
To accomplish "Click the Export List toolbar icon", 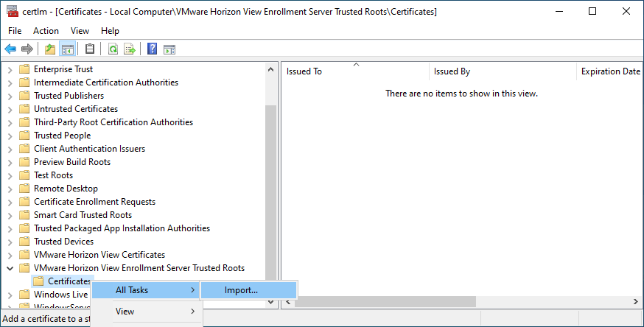I will [130, 49].
